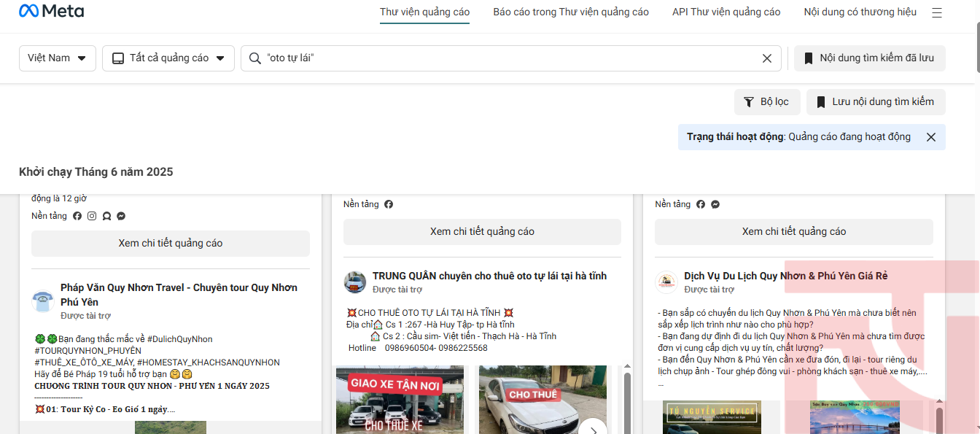The image size is (980, 434).
Task: Open TRUNG QUÂN chuyên cho thuê oto advertiser link
Action: tap(489, 276)
